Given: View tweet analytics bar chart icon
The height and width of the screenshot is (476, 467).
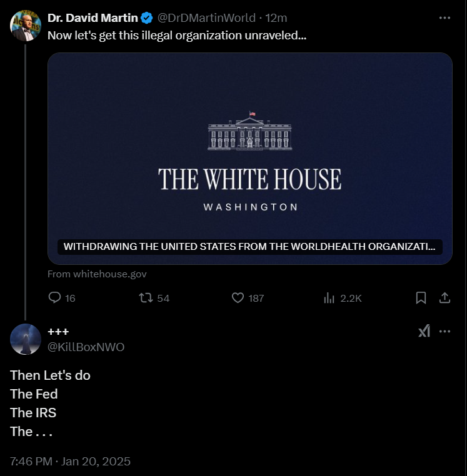Looking at the screenshot, I should point(329,298).
